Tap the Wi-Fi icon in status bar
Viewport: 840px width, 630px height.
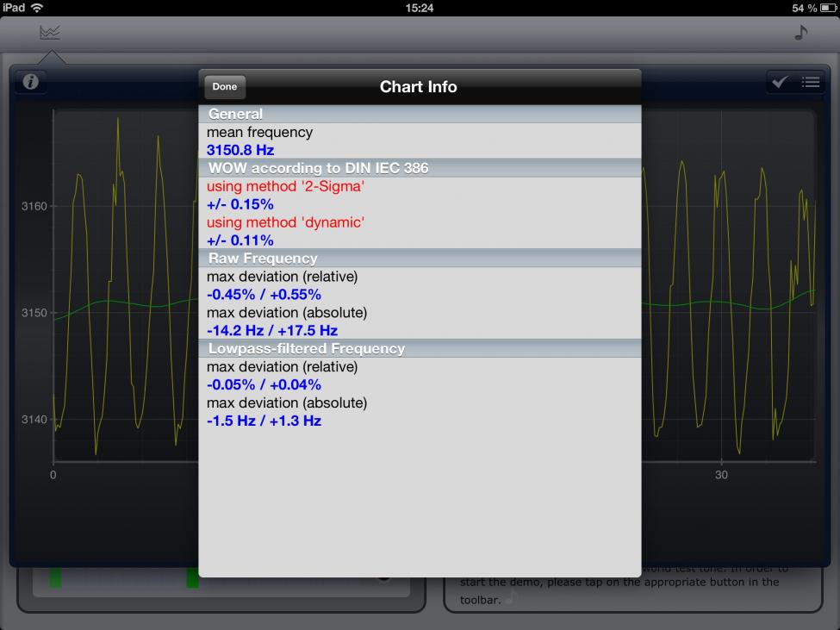click(x=37, y=8)
